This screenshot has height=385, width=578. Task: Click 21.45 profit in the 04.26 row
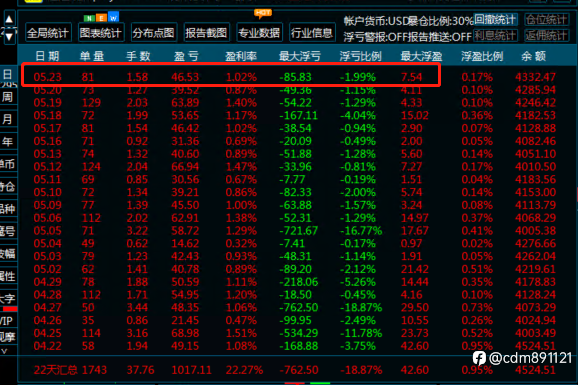tap(185, 320)
